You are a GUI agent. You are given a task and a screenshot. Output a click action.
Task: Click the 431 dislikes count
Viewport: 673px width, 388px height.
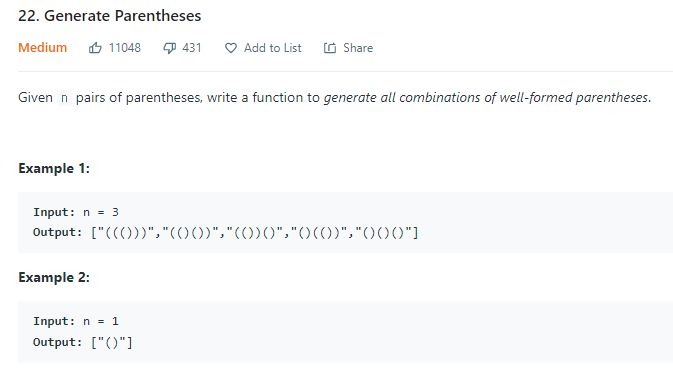click(x=192, y=48)
